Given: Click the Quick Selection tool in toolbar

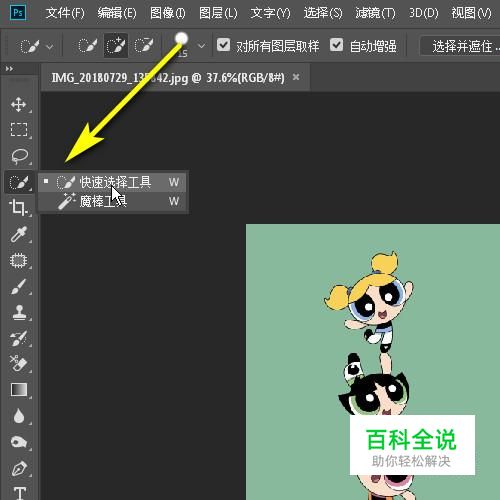Looking at the screenshot, I should tap(19, 182).
